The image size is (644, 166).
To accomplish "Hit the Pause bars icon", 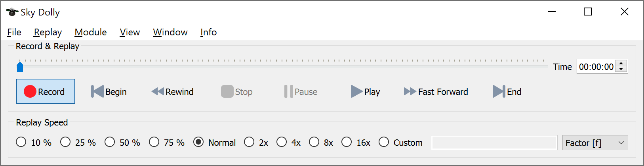I will (288, 91).
